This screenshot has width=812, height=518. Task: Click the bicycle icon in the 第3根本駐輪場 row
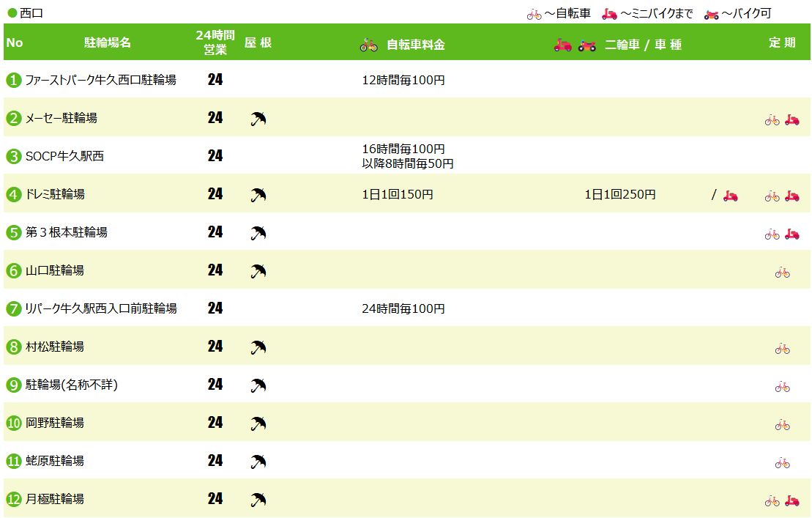pos(772,234)
